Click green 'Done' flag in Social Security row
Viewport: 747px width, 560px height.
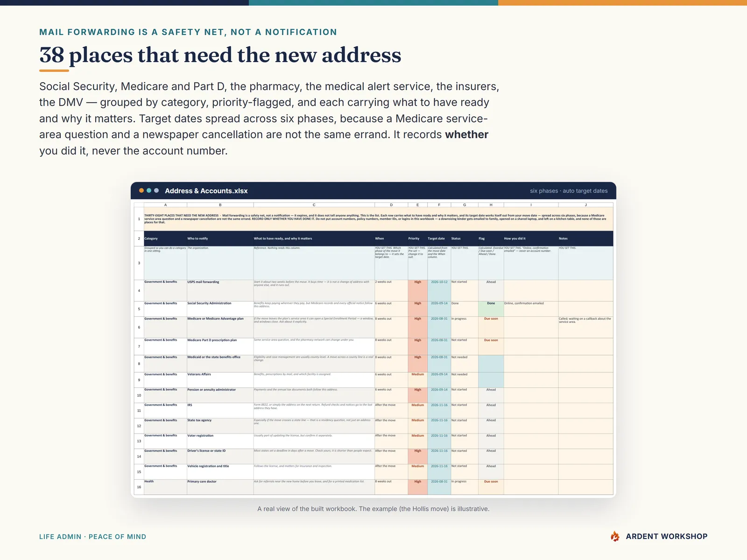pos(491,309)
